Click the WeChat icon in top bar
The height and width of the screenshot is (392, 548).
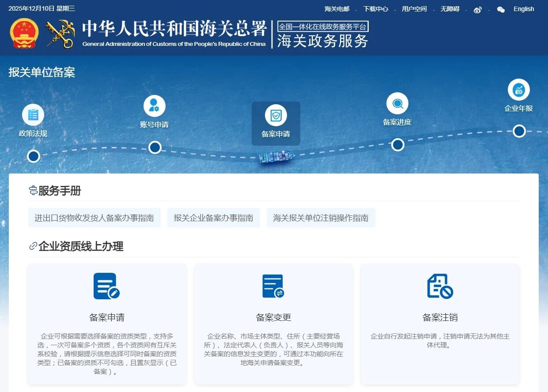click(x=501, y=10)
